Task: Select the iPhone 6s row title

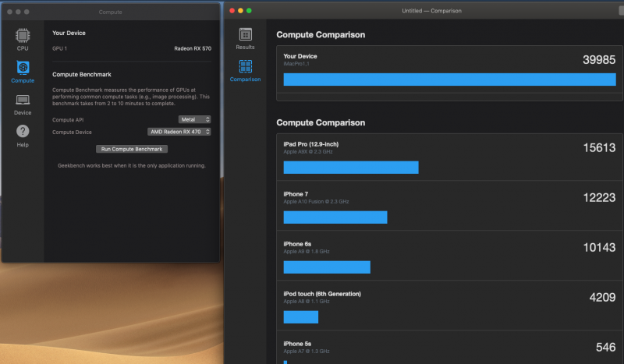Action: [297, 244]
